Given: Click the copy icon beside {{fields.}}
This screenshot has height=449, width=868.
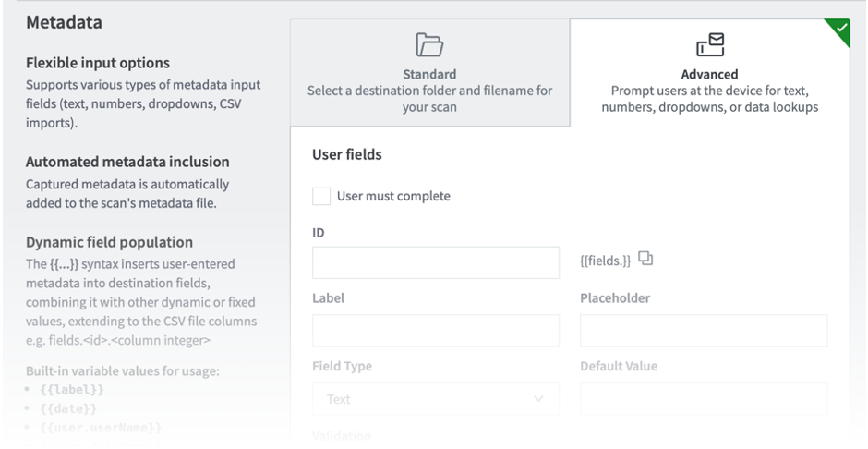Looking at the screenshot, I should (645, 260).
